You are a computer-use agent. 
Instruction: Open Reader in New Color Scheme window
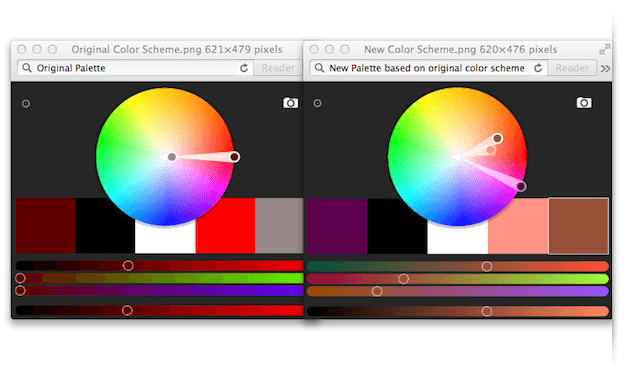pos(572,68)
